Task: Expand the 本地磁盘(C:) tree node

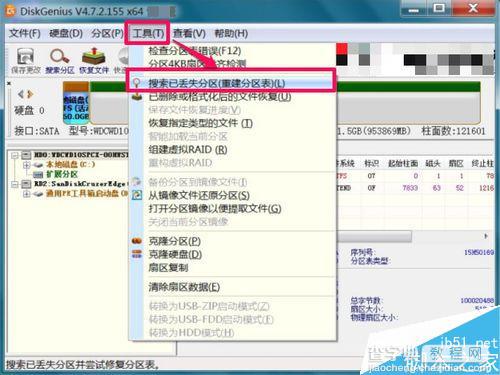Action: click(26, 165)
